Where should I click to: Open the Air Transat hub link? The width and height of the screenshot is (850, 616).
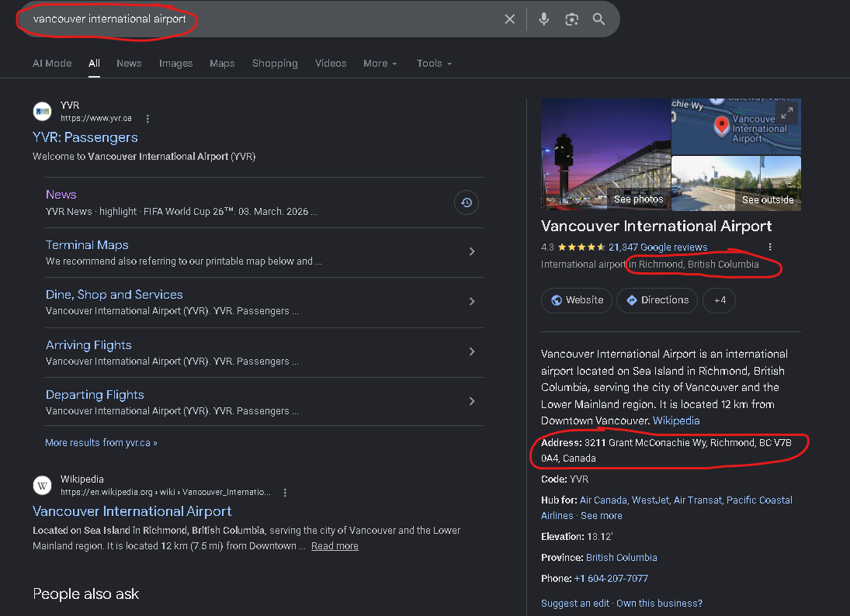point(698,500)
